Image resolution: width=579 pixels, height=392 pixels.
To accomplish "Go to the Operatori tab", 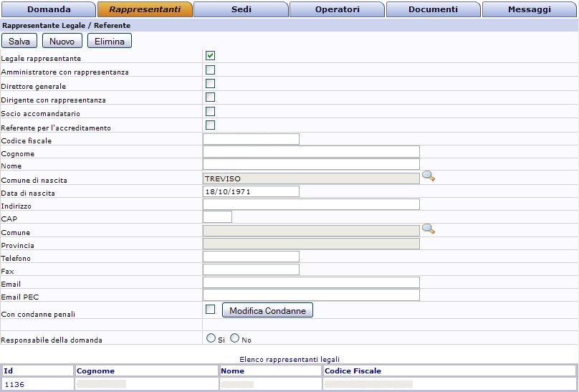I will (x=337, y=9).
